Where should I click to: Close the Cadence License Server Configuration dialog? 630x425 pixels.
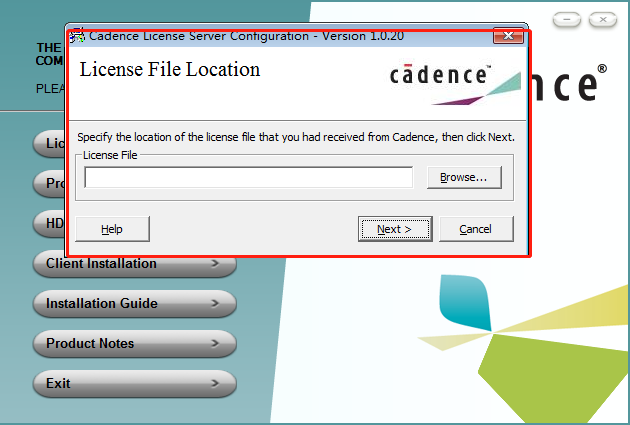pos(508,36)
